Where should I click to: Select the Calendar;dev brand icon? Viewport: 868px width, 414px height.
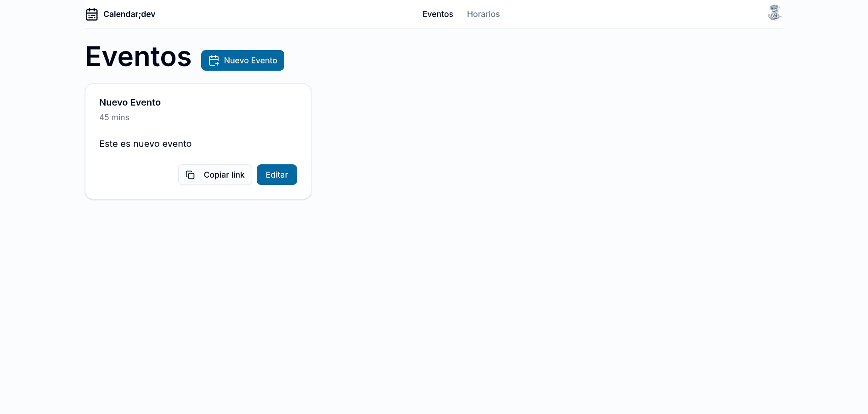click(x=92, y=14)
